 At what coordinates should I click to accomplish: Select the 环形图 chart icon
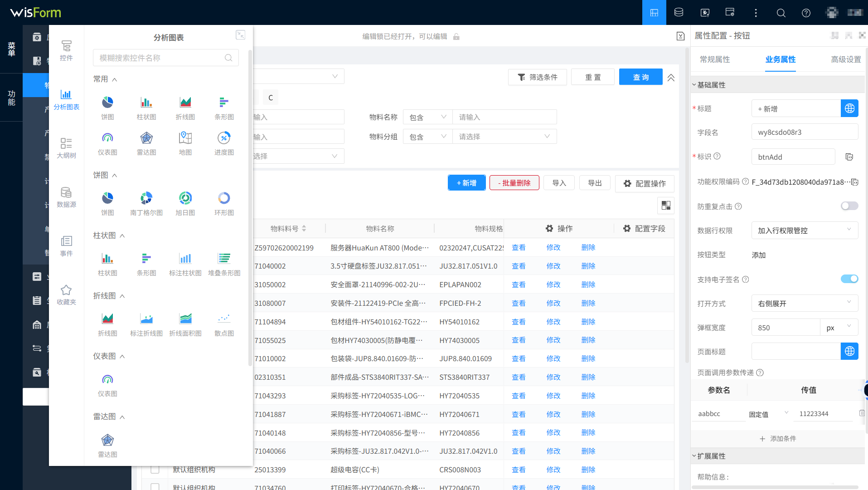point(224,203)
